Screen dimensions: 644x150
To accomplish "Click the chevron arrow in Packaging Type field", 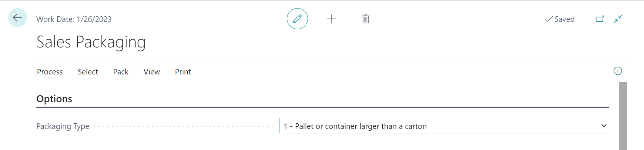I will point(604,126).
